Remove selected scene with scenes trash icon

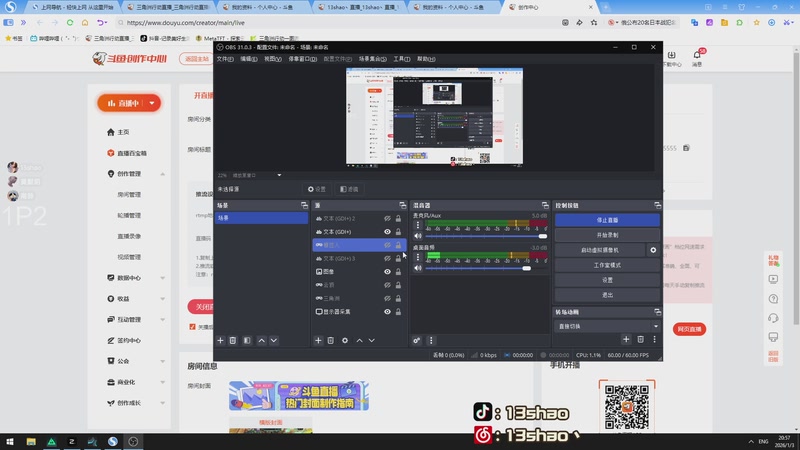point(233,340)
